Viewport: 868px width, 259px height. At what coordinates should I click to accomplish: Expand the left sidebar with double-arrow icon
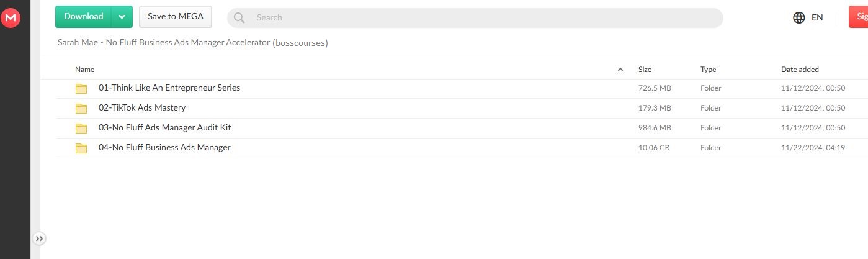point(39,239)
